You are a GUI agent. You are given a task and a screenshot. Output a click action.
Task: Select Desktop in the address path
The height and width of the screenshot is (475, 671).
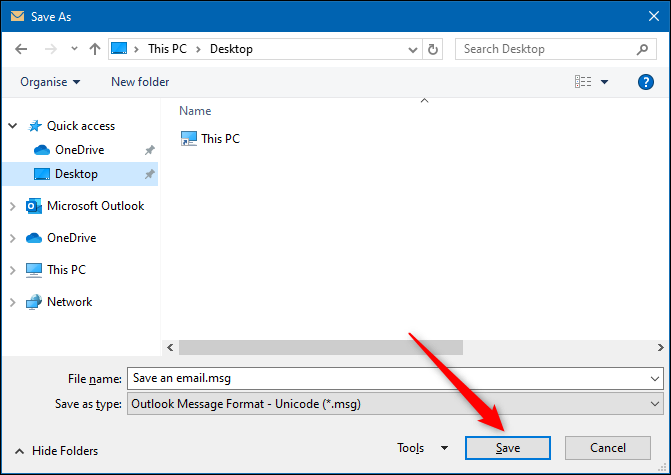click(x=231, y=49)
